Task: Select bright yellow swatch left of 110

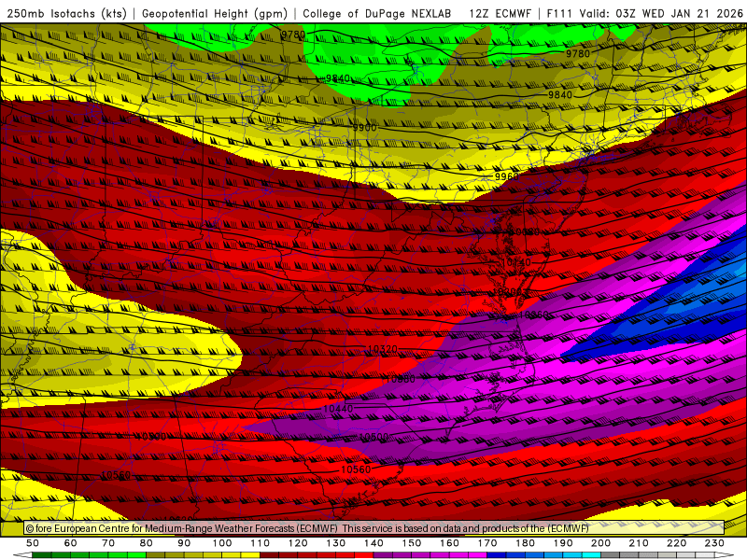Action: click(250, 555)
